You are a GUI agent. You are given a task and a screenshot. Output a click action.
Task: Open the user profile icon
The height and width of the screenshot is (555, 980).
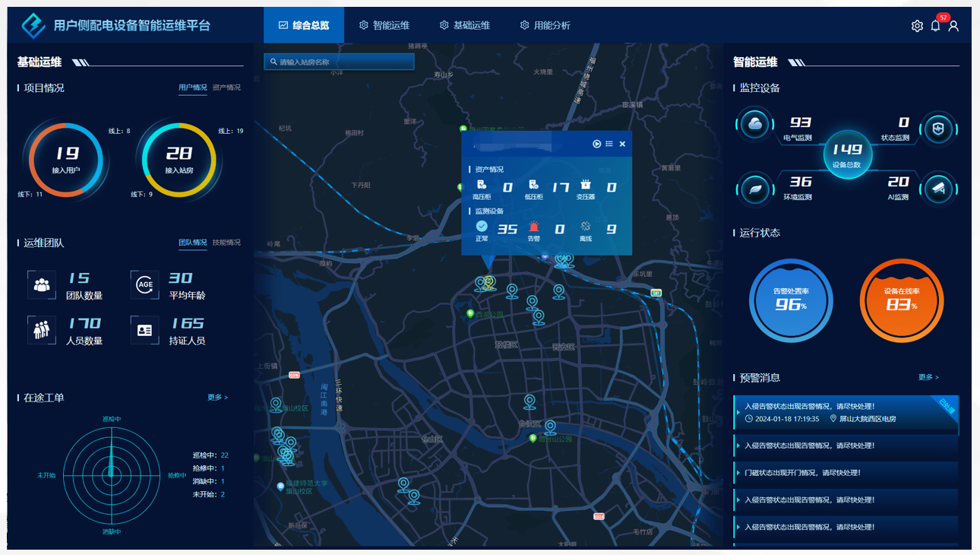point(954,26)
